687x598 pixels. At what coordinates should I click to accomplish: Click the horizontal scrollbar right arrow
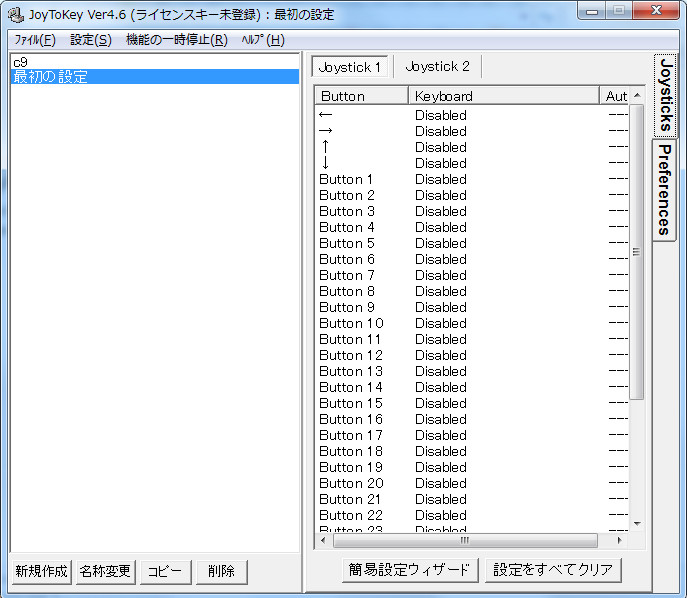tap(619, 540)
